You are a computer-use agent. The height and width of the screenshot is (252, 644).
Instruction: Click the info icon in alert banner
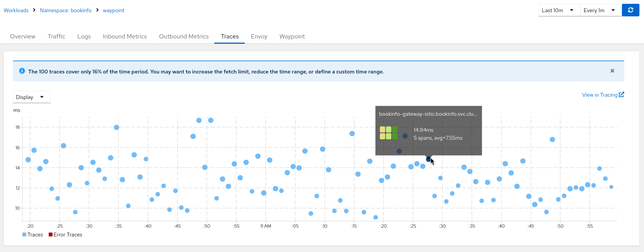coord(22,71)
